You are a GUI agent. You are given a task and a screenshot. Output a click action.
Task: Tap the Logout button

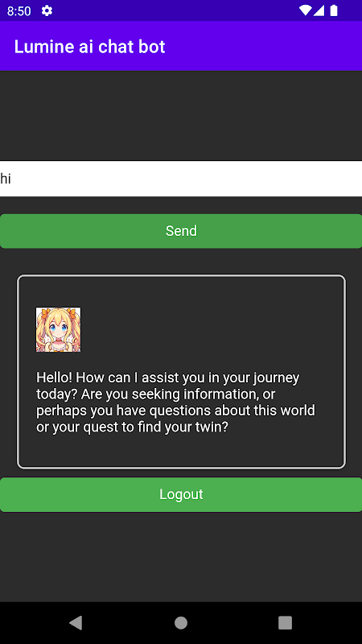[181, 494]
